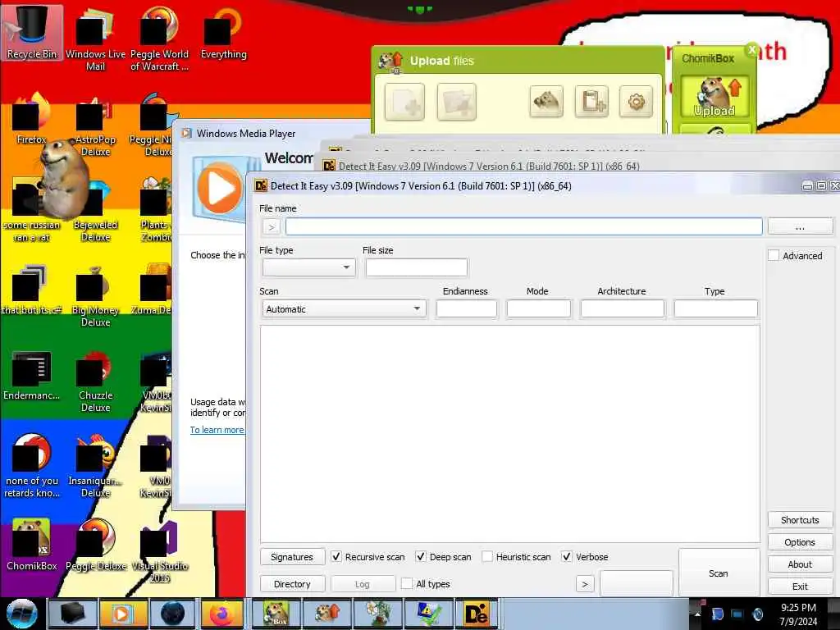Click the Directory button
The width and height of the screenshot is (840, 630).
click(292, 584)
